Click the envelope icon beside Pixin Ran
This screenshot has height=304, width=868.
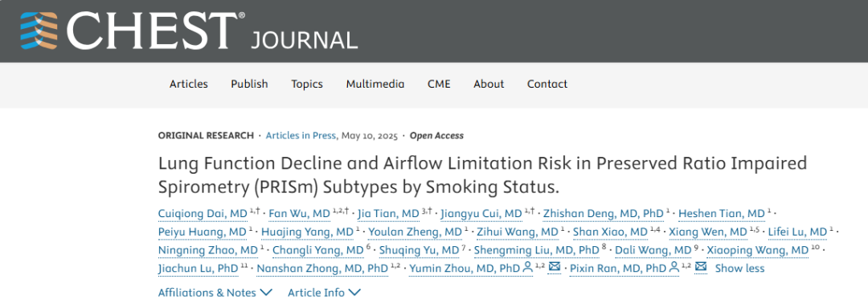pyautogui.click(x=701, y=268)
